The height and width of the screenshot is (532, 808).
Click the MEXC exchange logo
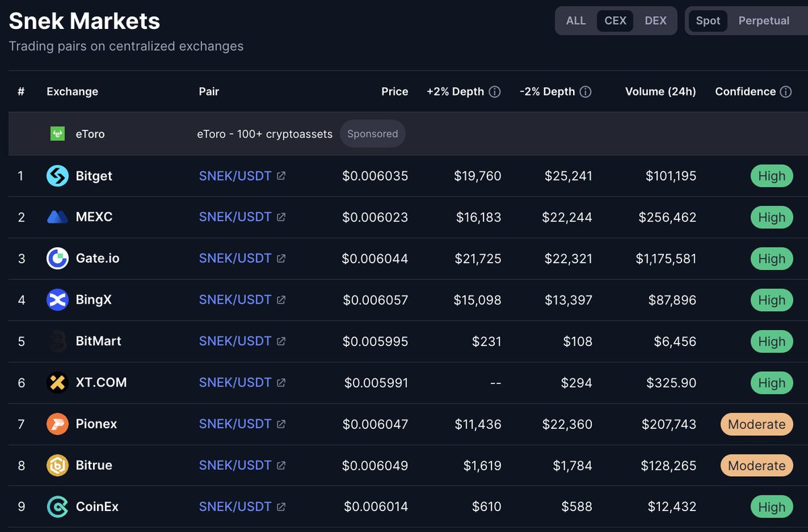(x=57, y=217)
